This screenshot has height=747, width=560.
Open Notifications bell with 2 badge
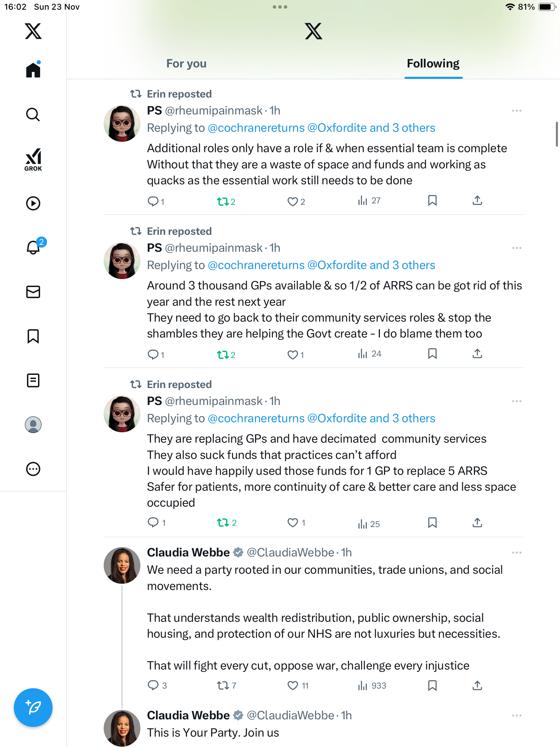tap(34, 247)
